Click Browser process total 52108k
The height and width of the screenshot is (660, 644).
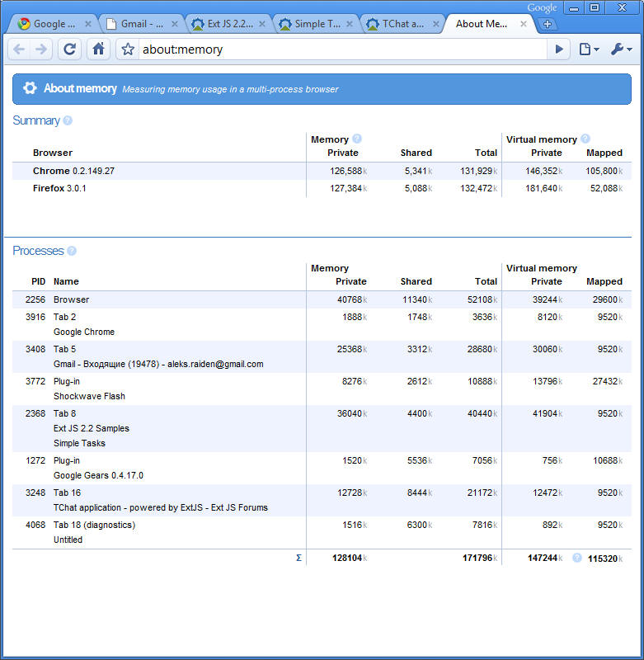482,299
